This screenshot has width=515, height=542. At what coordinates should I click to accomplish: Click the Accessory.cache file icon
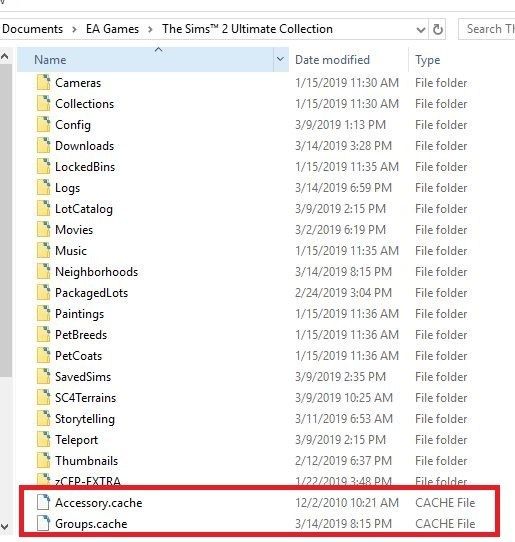pyautogui.click(x=43, y=502)
